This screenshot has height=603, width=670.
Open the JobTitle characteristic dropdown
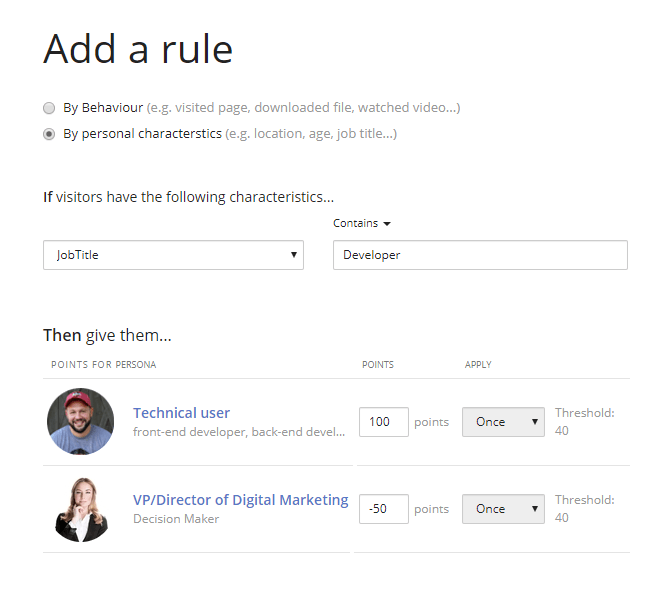click(x=173, y=255)
